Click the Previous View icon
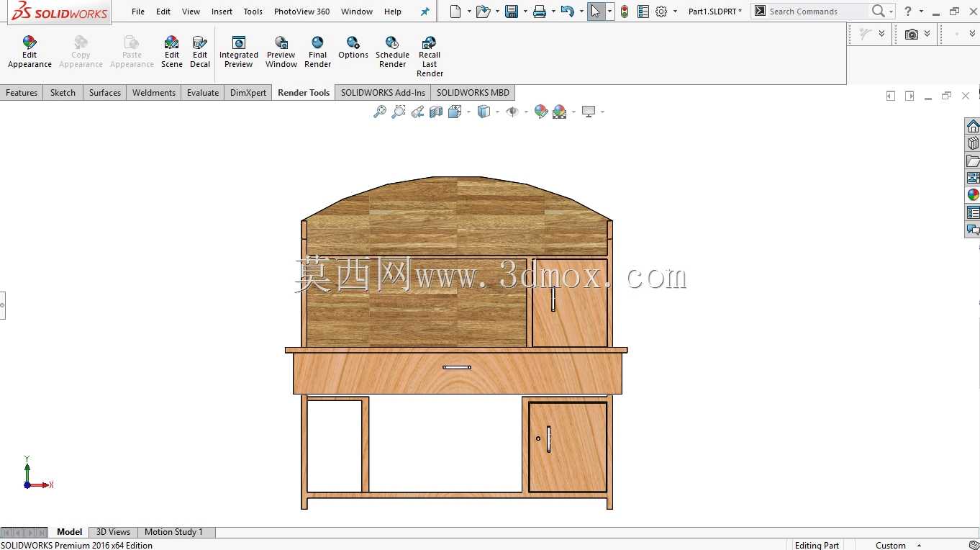This screenshot has height=550, width=980. coord(417,112)
